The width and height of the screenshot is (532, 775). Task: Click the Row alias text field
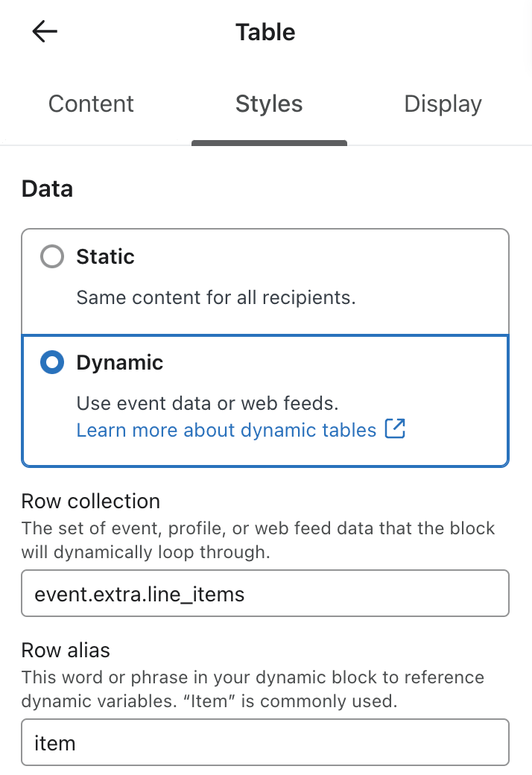(x=265, y=742)
